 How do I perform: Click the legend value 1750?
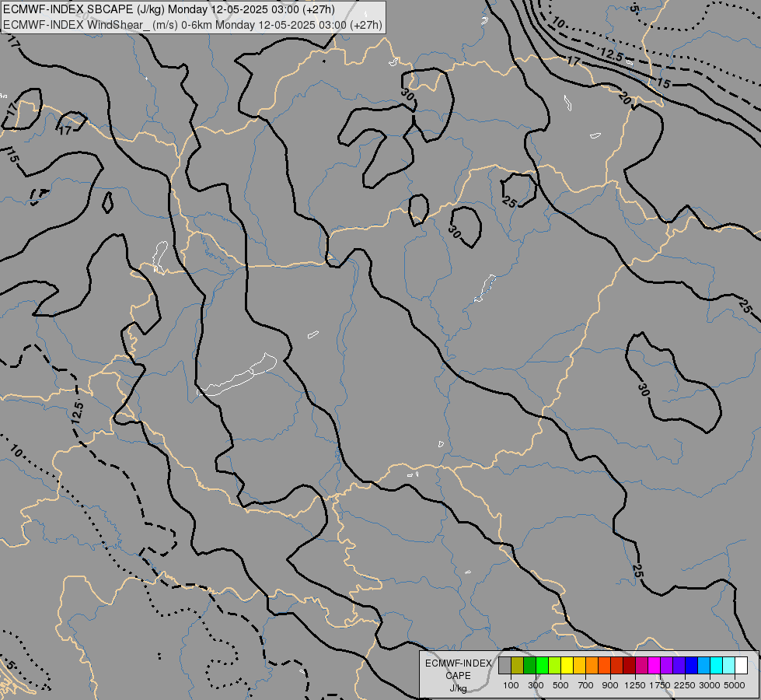click(x=660, y=685)
